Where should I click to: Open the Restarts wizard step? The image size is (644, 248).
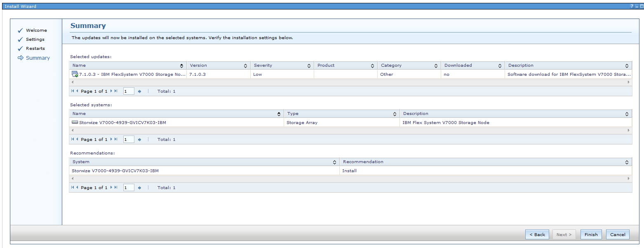[35, 48]
